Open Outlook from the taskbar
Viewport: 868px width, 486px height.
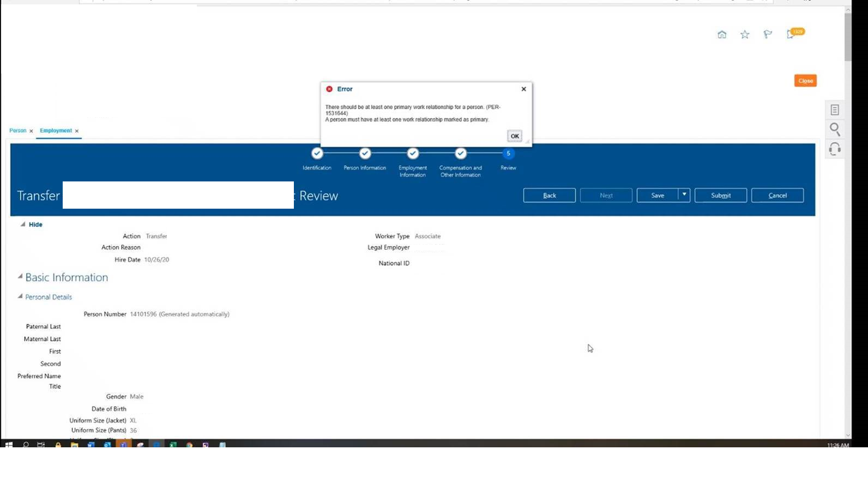(107, 445)
